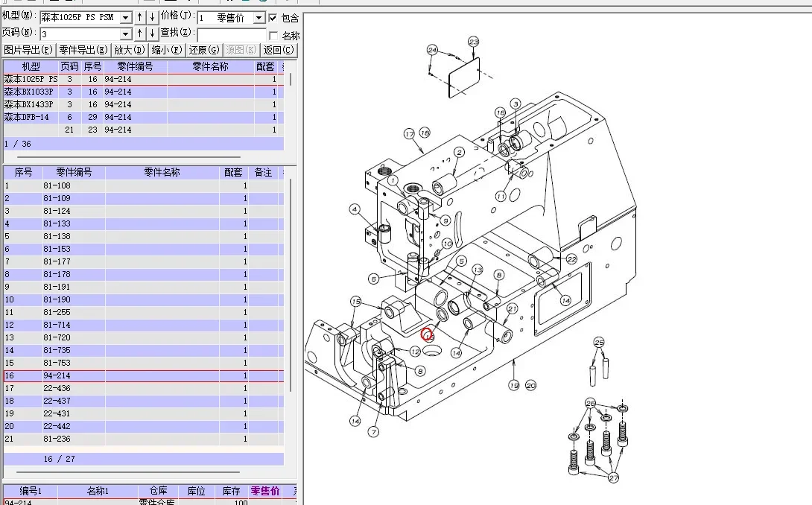Image resolution: width=812 pixels, height=505 pixels.
Task: Click the 备注 column header
Action: click(263, 173)
